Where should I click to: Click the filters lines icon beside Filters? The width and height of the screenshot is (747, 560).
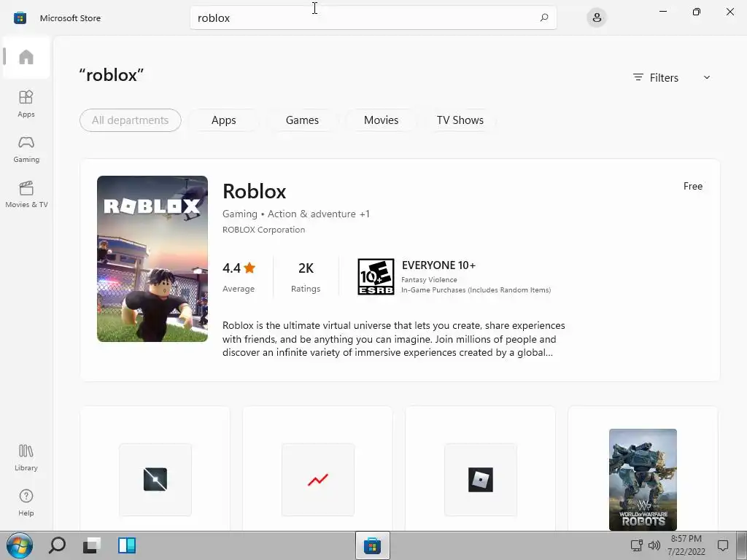point(638,77)
